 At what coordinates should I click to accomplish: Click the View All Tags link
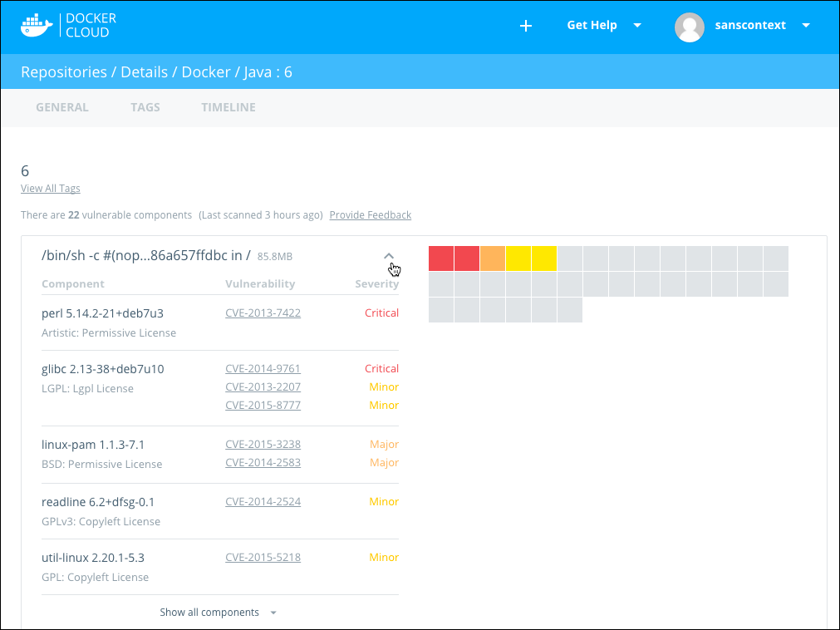pos(51,189)
